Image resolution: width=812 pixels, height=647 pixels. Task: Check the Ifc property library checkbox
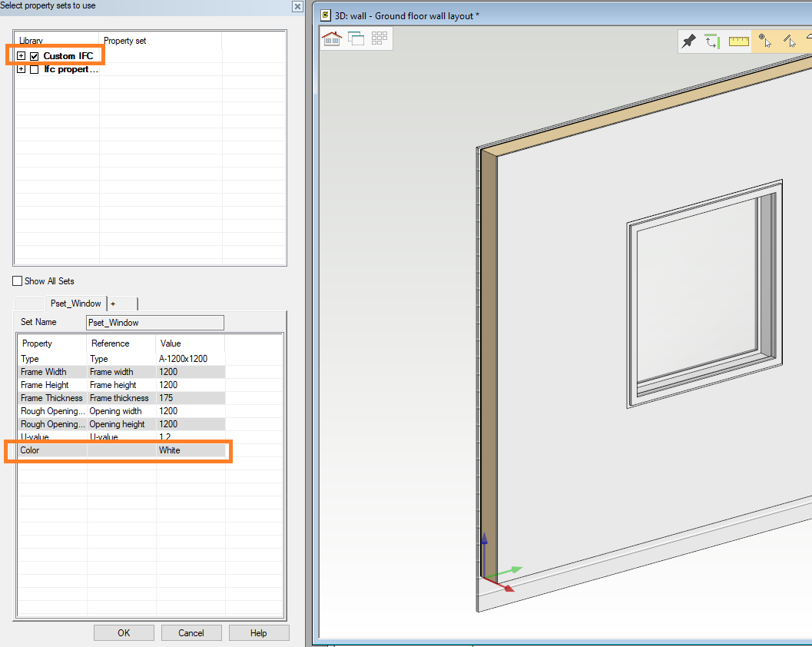pos(34,69)
